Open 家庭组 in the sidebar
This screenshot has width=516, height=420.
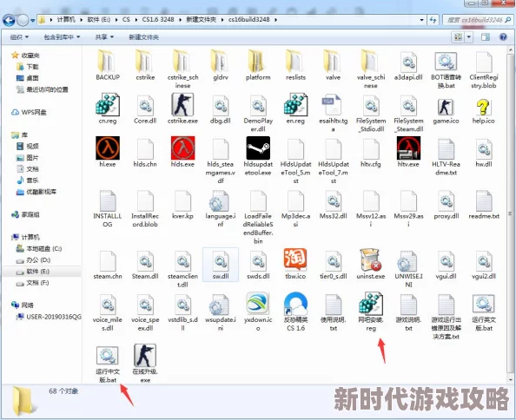point(26,214)
